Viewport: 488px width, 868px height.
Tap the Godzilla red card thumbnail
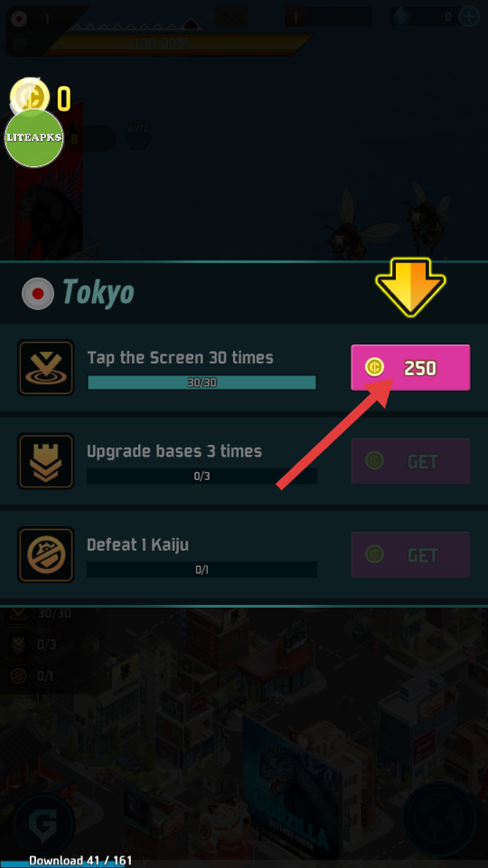tap(49, 180)
